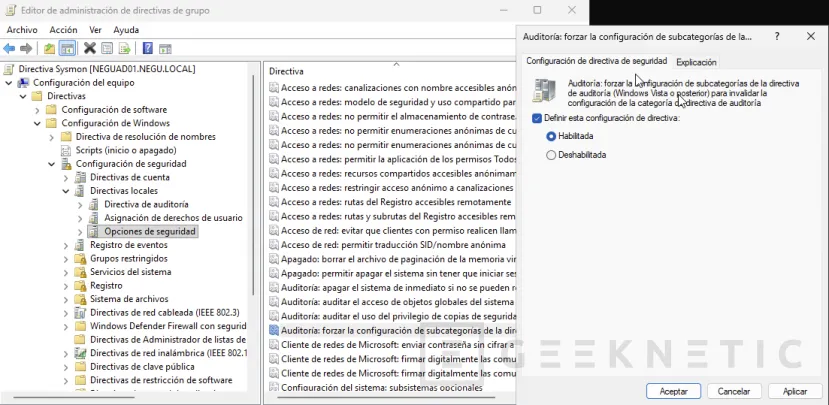This screenshot has width=829, height=405.
Task: Click the Scripts (inicio o apagado) icon
Action: pyautogui.click(x=66, y=150)
